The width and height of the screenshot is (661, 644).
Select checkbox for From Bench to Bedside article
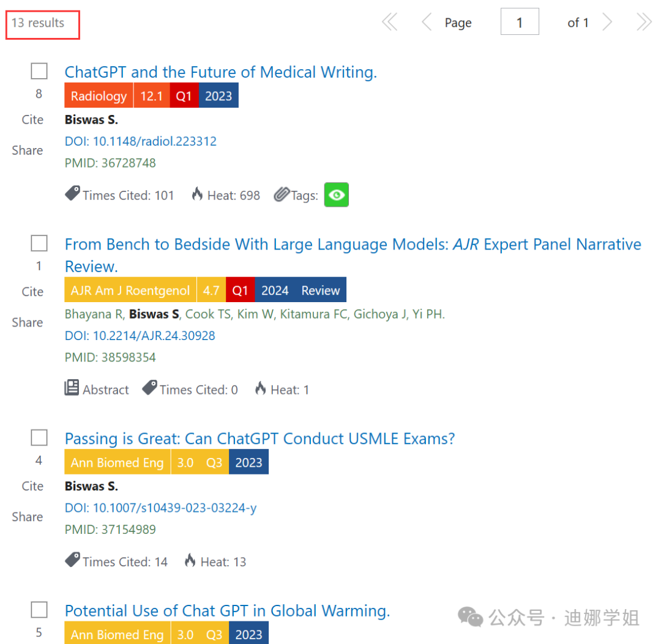(x=39, y=243)
